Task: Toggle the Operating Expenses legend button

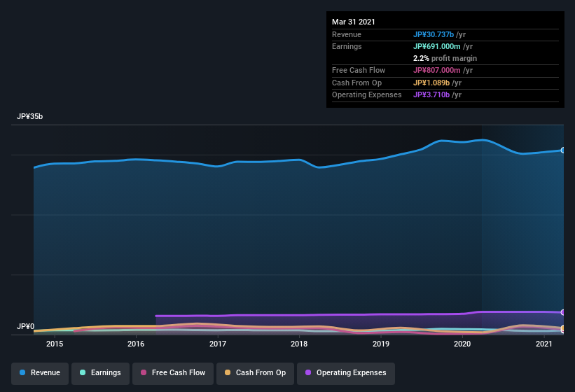Action: point(346,373)
